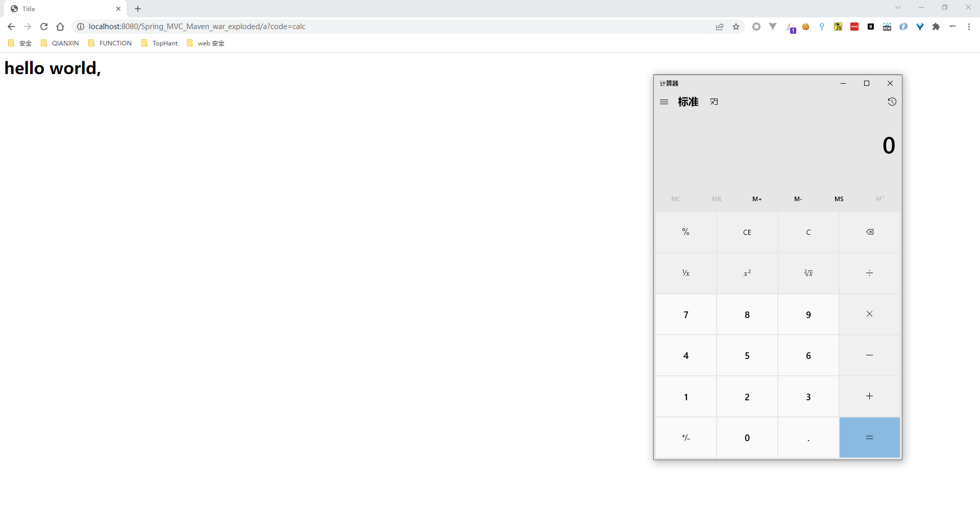Click the MS memory store button
The height and width of the screenshot is (531, 980).
[x=839, y=199]
